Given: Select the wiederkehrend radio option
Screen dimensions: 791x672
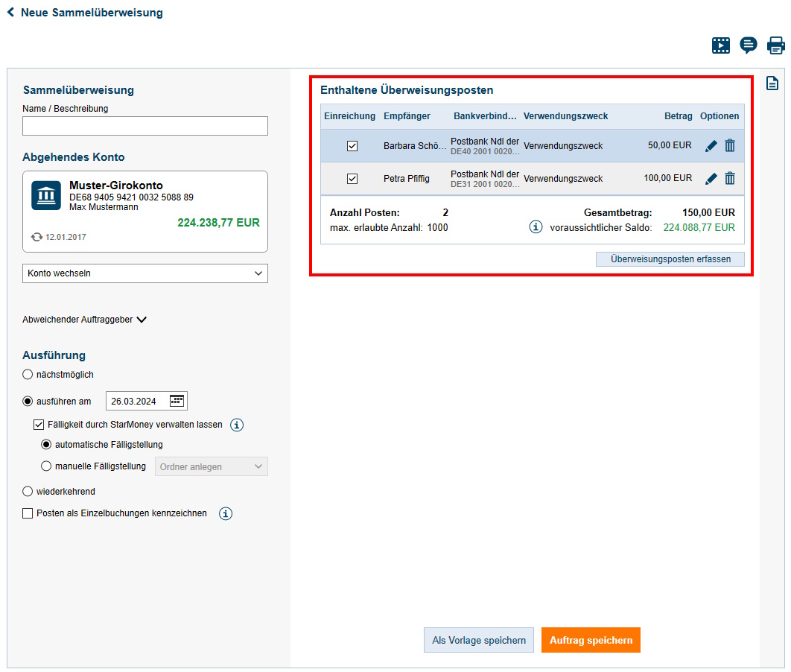Looking at the screenshot, I should click(28, 492).
